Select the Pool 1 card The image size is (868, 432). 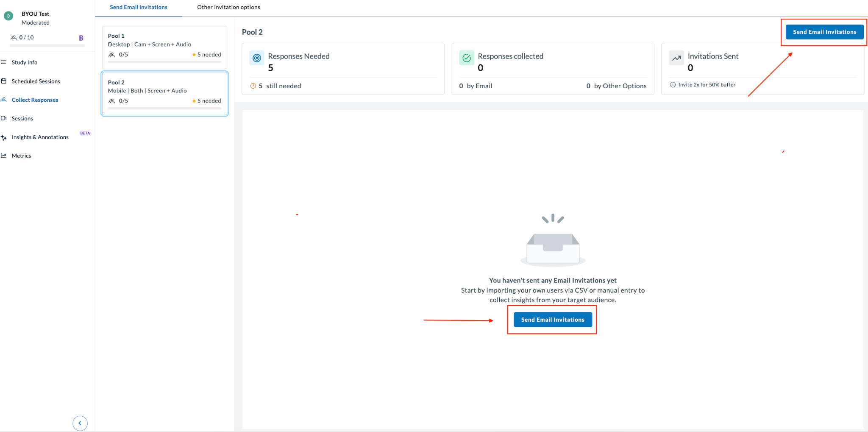164,47
